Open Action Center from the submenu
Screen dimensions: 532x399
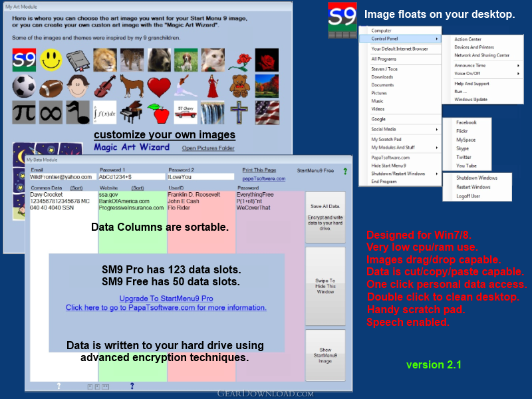click(468, 39)
